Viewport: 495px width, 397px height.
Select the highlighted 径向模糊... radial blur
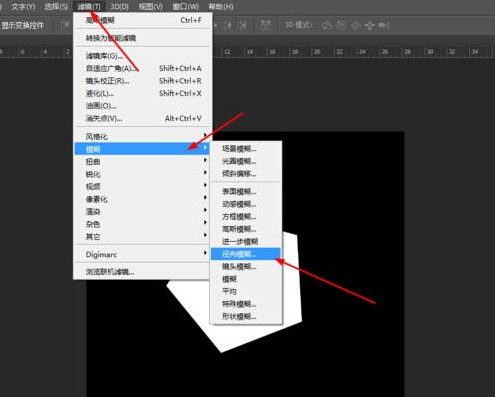pyautogui.click(x=246, y=254)
